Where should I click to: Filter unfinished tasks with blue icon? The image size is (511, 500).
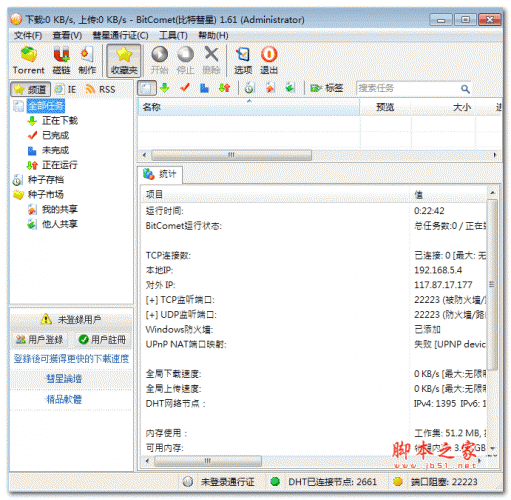pos(204,88)
